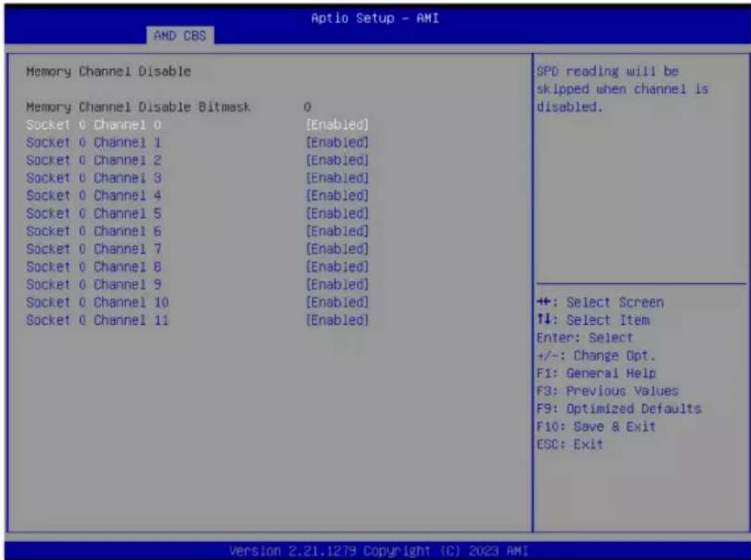Click the Select Screen key hint
The height and width of the screenshot is (560, 751).
(x=600, y=302)
